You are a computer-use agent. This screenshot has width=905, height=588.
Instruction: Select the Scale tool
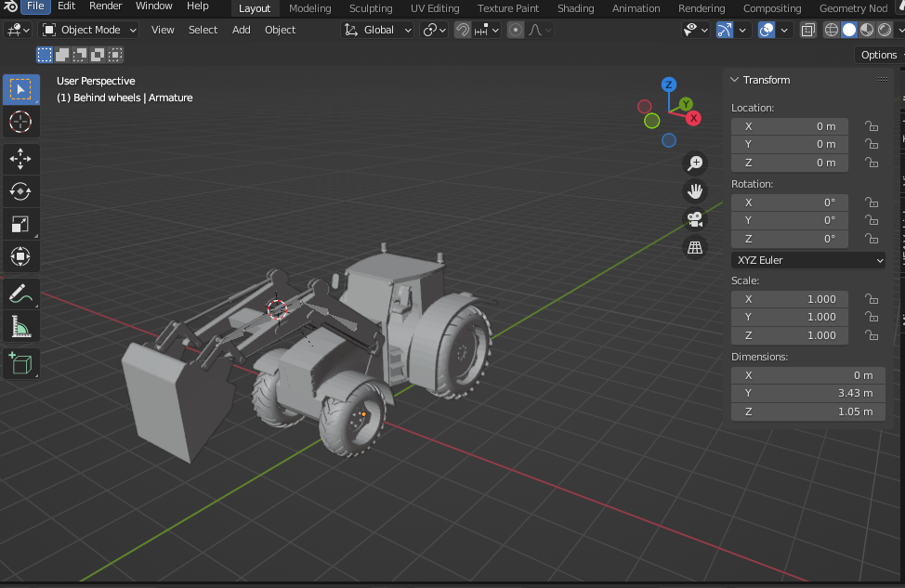20,224
